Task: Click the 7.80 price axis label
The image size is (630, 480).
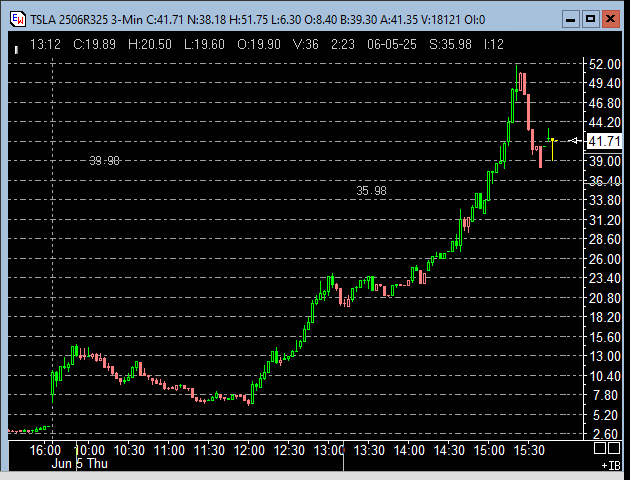Action: (x=606, y=396)
